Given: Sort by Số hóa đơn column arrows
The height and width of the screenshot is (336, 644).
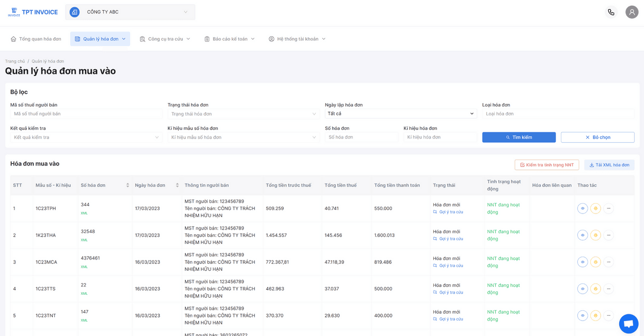Looking at the screenshot, I should pyautogui.click(x=128, y=185).
